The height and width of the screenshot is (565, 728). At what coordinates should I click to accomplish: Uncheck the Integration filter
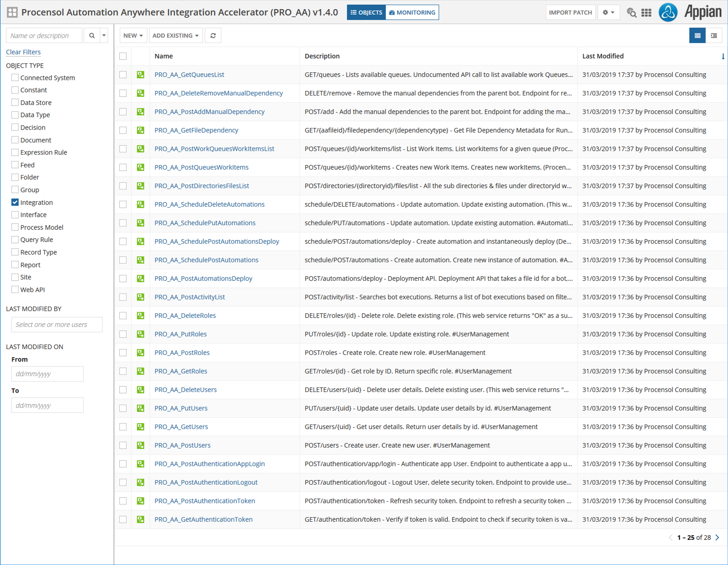(x=15, y=202)
